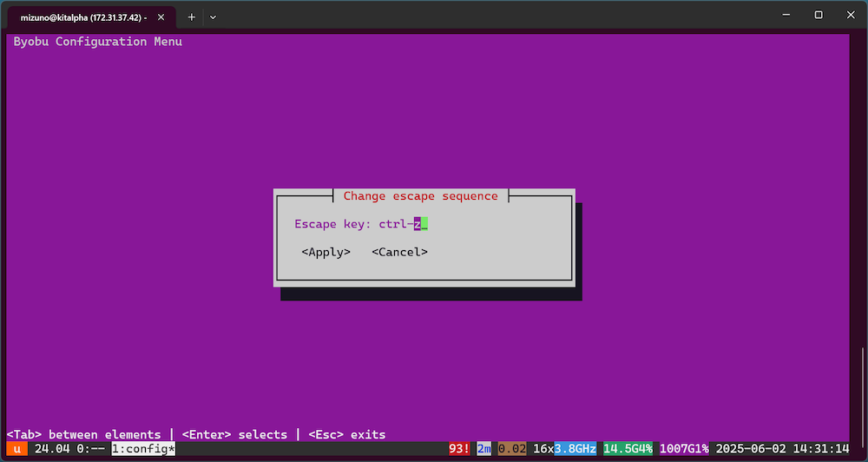The height and width of the screenshot is (462, 868).
Task: Maximize the terminal window
Action: [819, 15]
